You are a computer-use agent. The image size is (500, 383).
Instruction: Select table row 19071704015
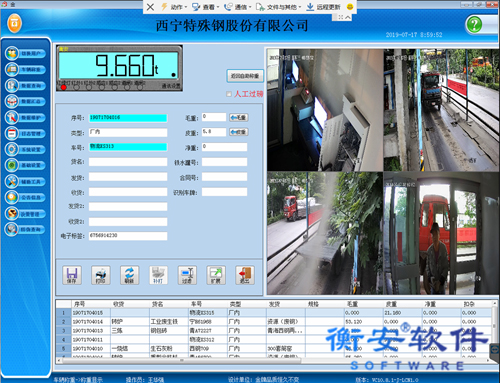coord(273,313)
